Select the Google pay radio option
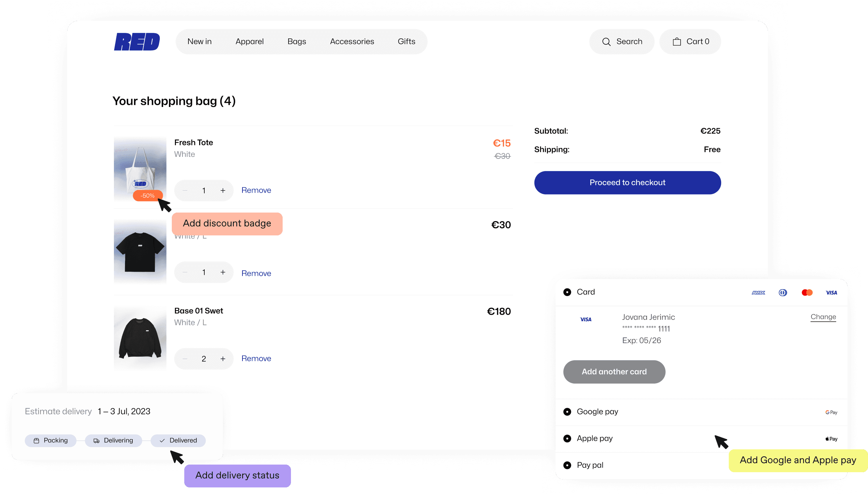 click(567, 412)
